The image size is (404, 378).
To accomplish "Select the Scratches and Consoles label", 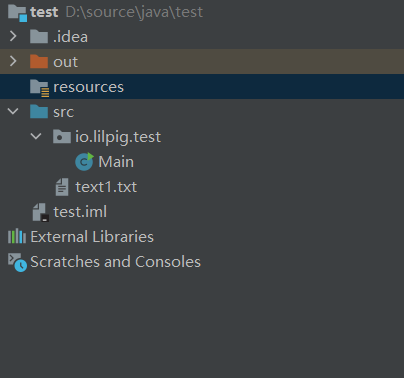I will point(115,262).
